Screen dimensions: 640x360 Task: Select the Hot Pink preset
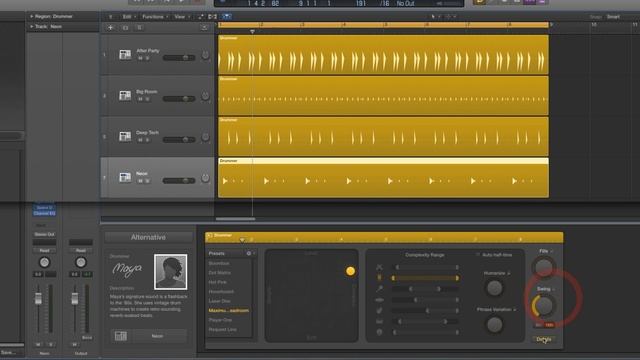[218, 282]
